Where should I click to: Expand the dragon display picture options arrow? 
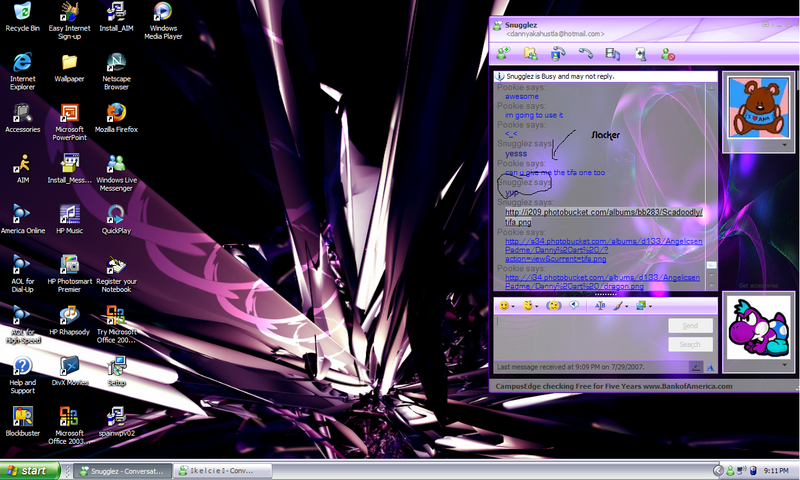(x=782, y=367)
